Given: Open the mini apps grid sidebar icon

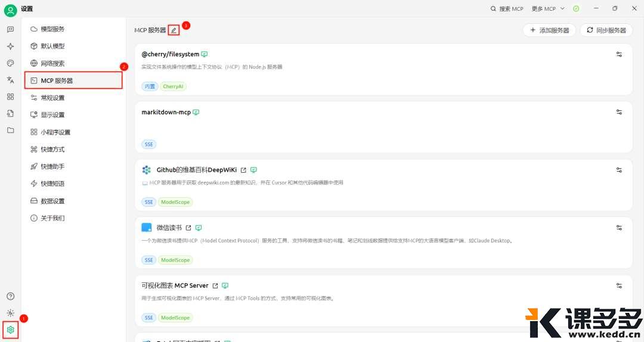Looking at the screenshot, I should point(11,97).
